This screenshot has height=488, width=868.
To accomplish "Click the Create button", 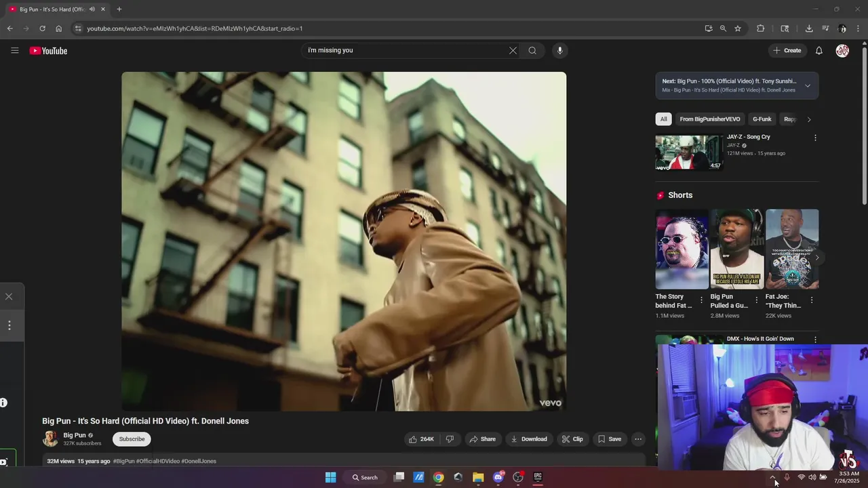I will click(787, 51).
